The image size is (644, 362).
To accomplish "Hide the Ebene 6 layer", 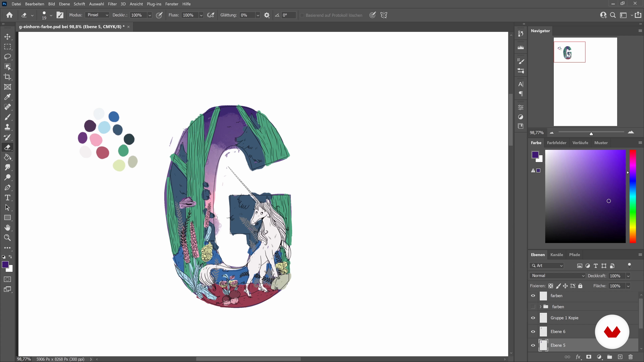I will pos(533,331).
